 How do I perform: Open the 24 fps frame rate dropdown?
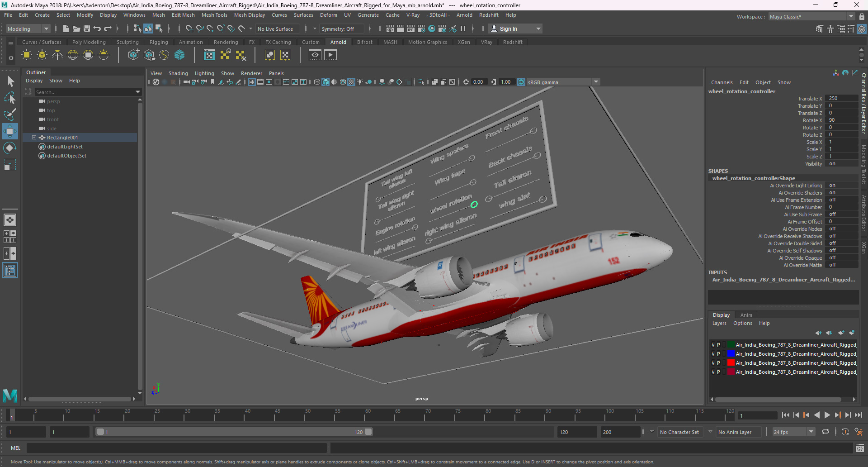pyautogui.click(x=794, y=432)
